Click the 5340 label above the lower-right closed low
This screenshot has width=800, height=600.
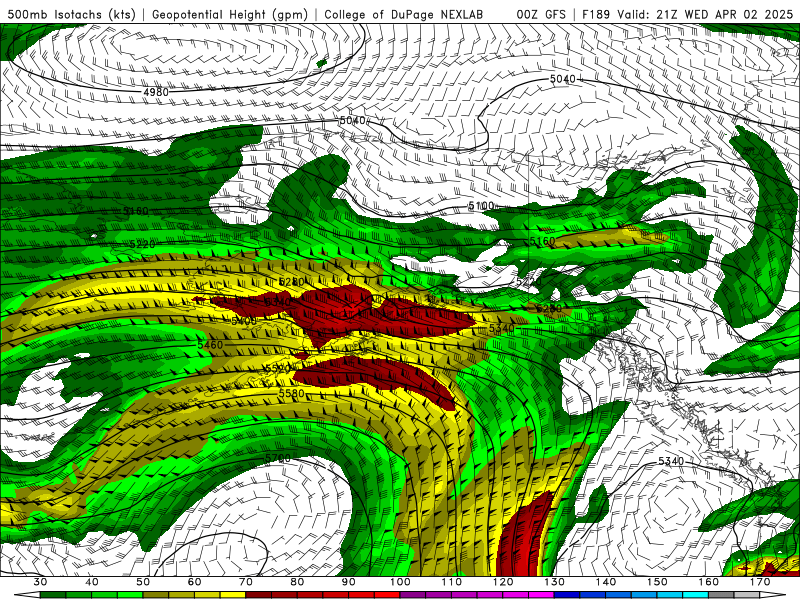click(670, 461)
